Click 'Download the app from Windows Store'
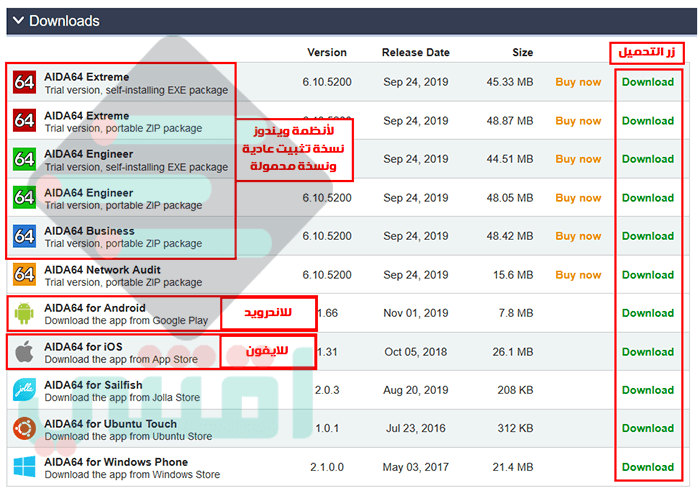This screenshot has height=491, width=700. coord(132,474)
